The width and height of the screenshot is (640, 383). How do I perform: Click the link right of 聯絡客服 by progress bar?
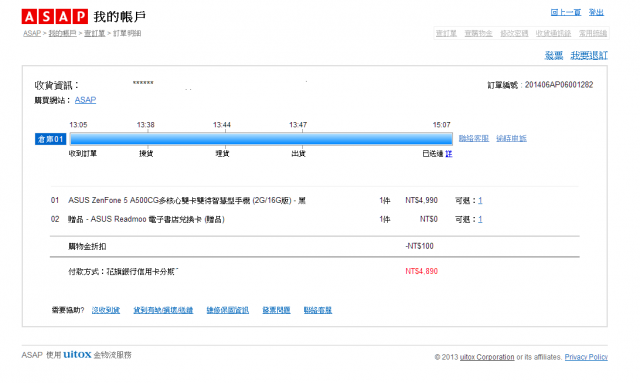[511, 138]
